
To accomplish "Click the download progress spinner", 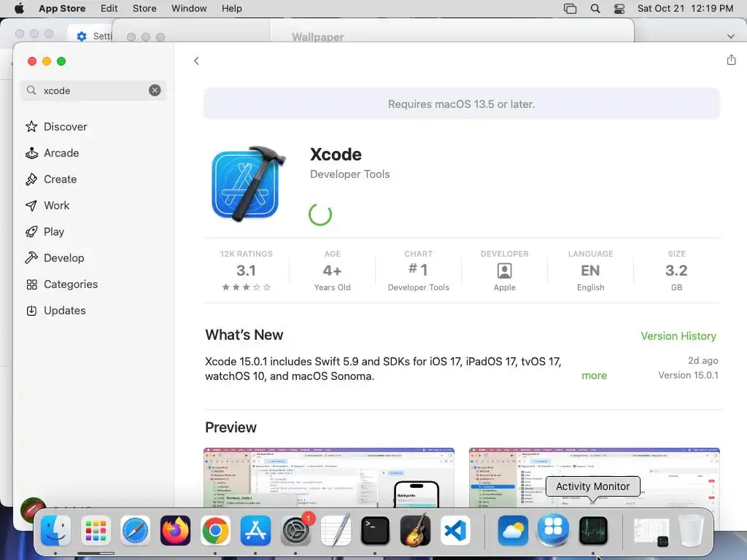I will 320,214.
